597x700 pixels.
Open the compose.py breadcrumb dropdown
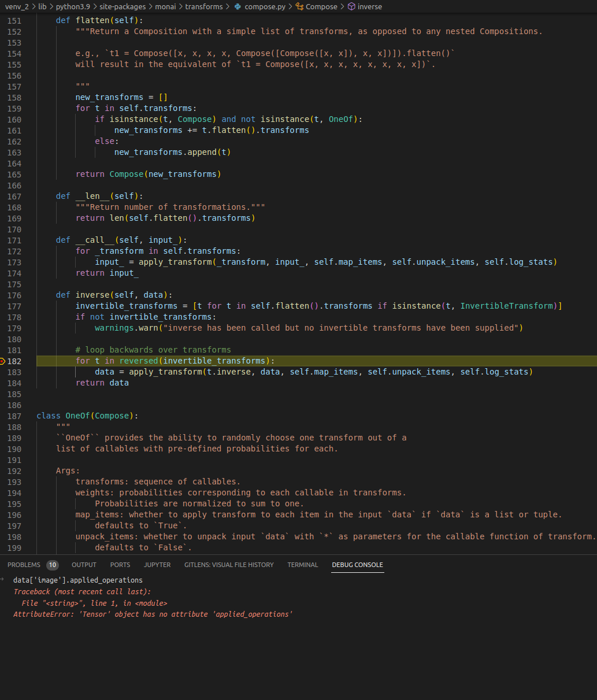(x=265, y=7)
